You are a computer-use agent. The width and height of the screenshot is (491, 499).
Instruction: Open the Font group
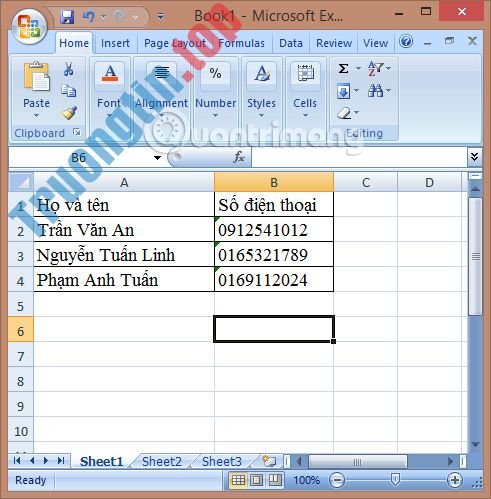110,91
